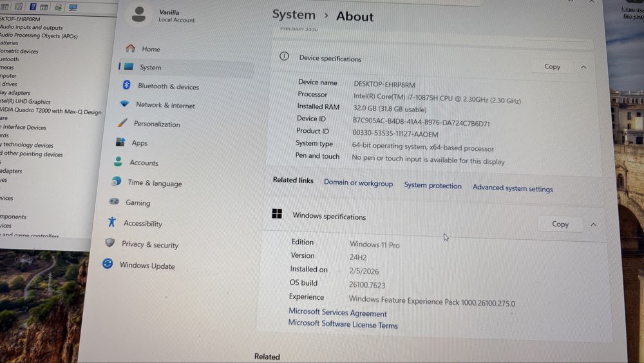Select Bluetooth node in Device Manager

point(10,59)
